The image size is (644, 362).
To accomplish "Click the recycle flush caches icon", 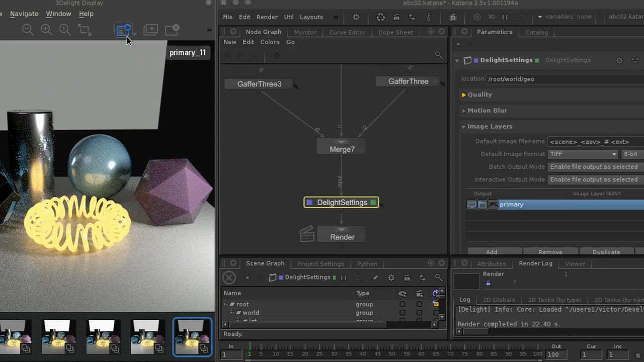I will point(381,17).
